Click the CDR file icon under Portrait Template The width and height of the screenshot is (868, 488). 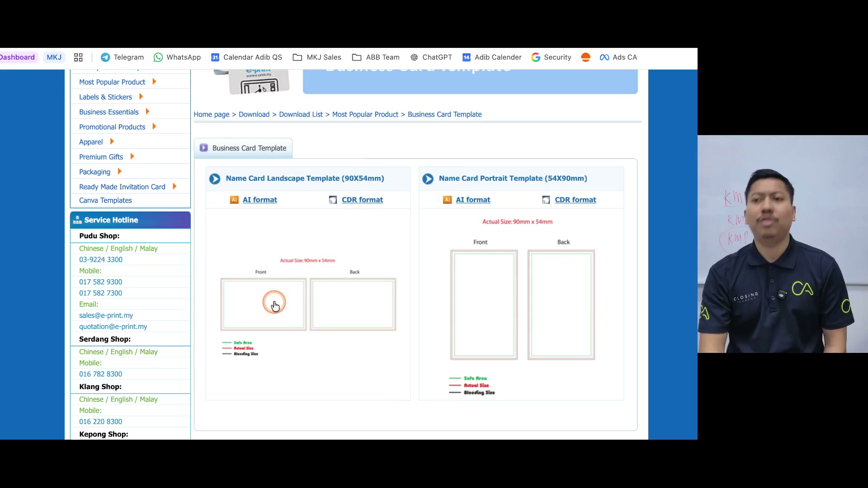(x=546, y=200)
